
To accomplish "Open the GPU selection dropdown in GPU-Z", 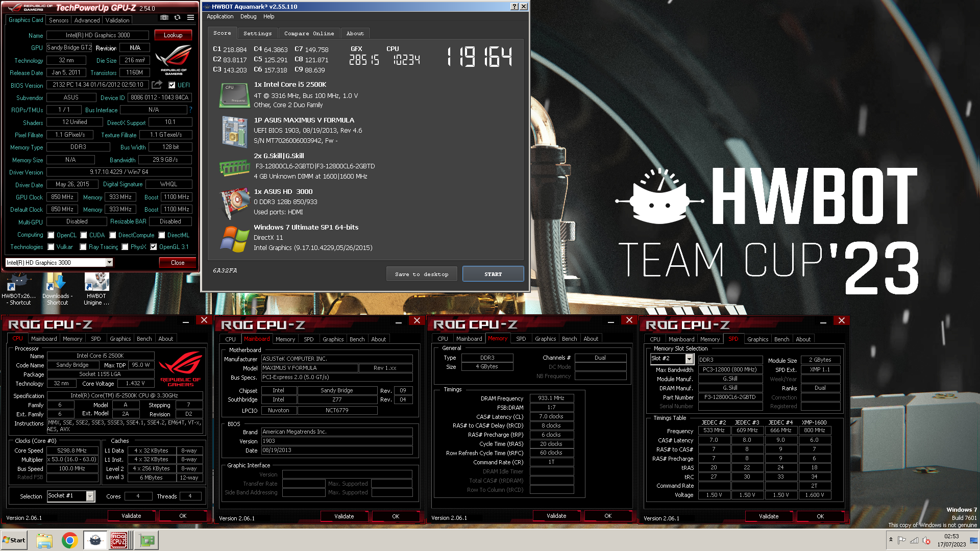I will click(109, 262).
